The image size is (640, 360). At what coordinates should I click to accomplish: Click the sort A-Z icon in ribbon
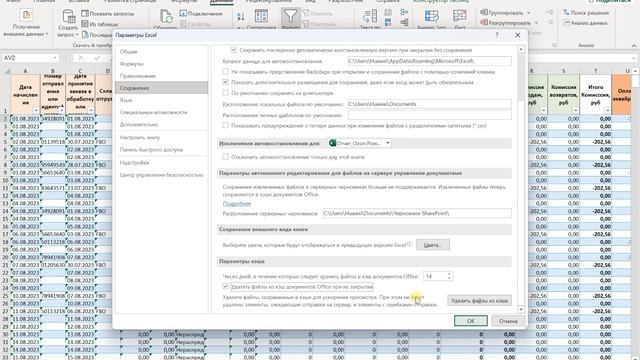coord(241,16)
